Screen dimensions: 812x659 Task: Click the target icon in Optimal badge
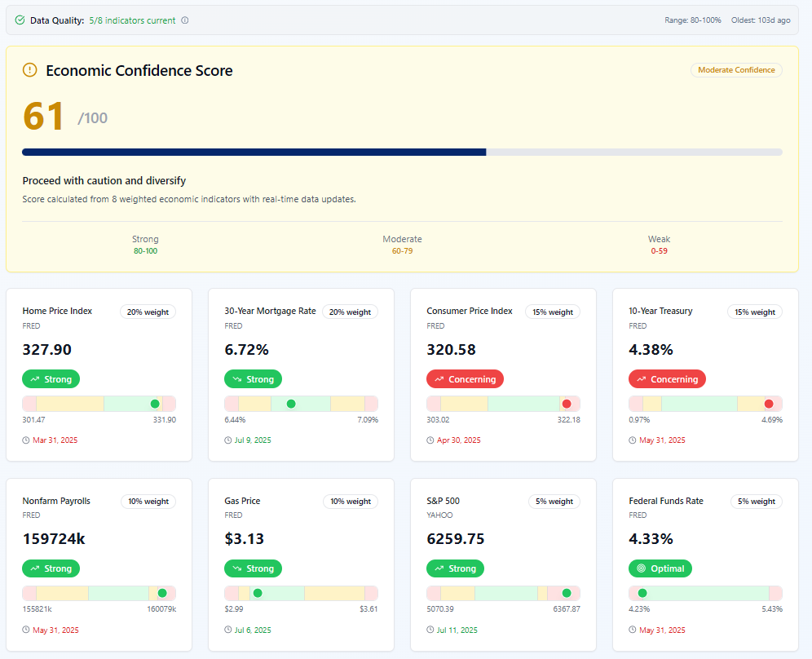642,568
